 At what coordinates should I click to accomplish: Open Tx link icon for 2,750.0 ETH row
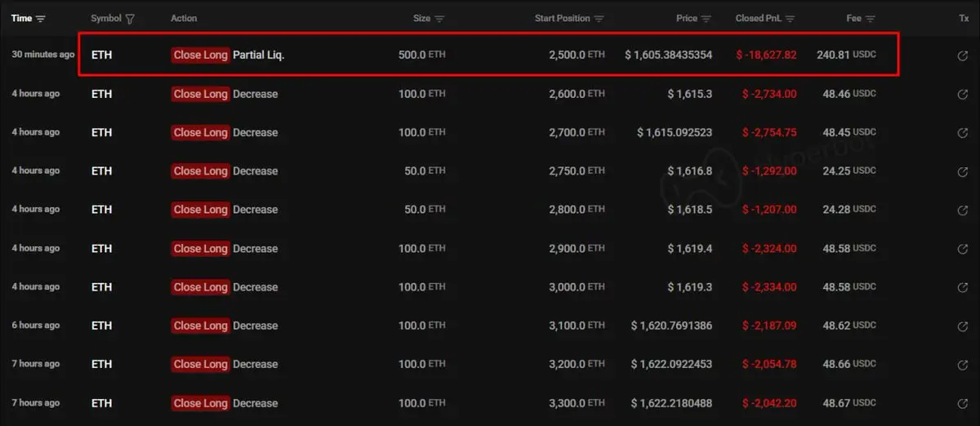coord(962,171)
